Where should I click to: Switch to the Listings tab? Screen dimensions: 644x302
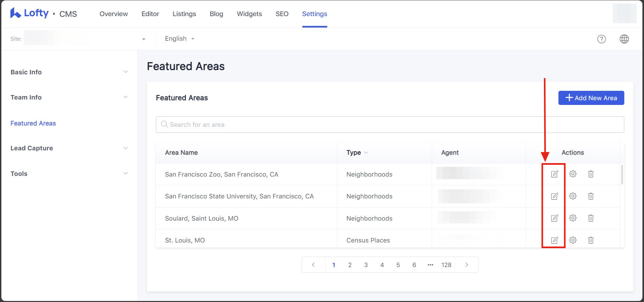pos(184,14)
